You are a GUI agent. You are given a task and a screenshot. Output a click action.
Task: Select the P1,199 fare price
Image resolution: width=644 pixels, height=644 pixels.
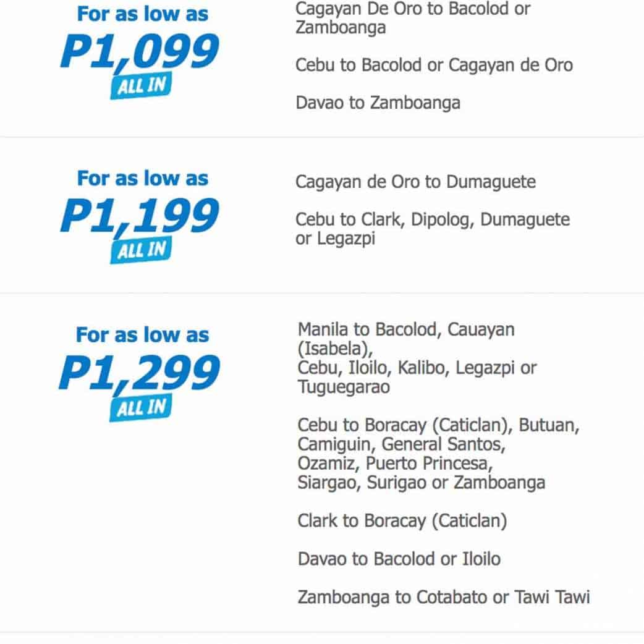[x=140, y=216]
